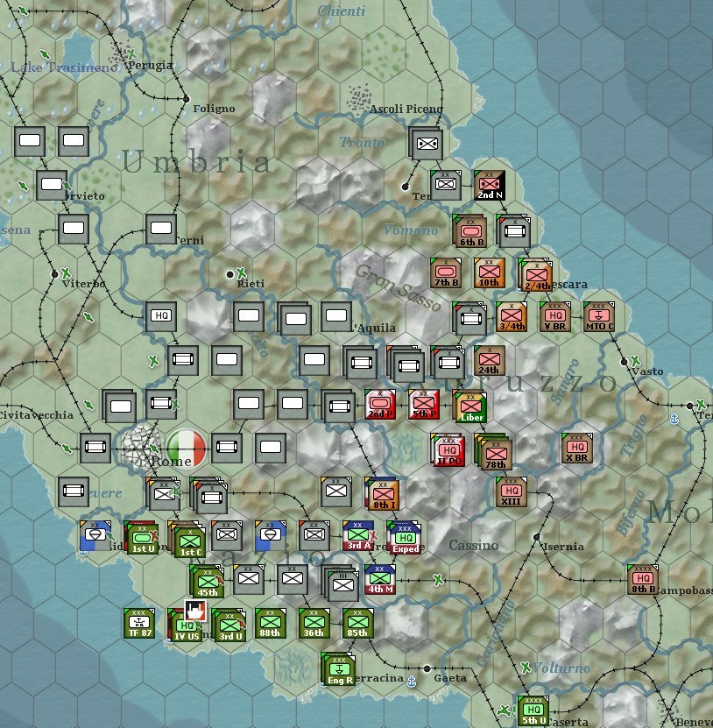The image size is (713, 728).
Task: Click the L'Aquila city label
Action: point(373,328)
